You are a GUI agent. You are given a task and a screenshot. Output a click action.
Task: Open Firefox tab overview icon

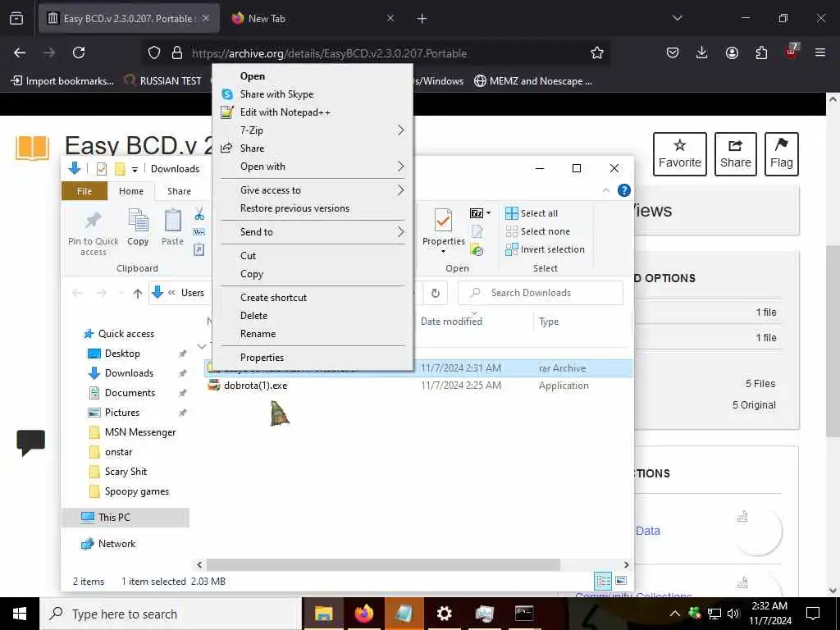pyautogui.click(x=16, y=18)
